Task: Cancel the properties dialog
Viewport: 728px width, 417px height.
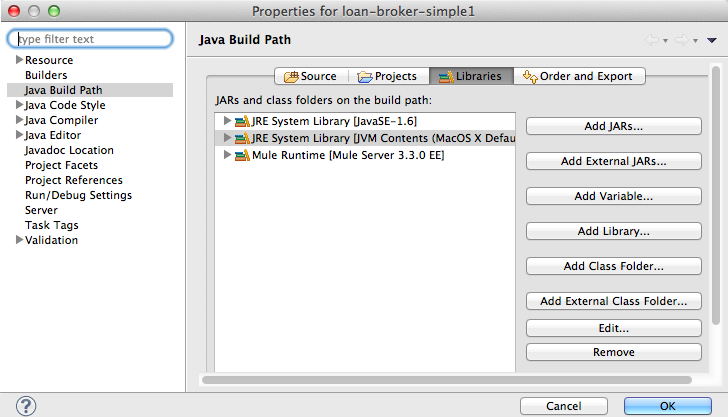Action: [x=564, y=406]
